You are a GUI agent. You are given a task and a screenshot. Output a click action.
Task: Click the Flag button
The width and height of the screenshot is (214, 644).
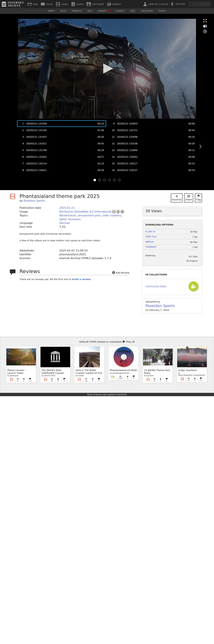[198, 198]
